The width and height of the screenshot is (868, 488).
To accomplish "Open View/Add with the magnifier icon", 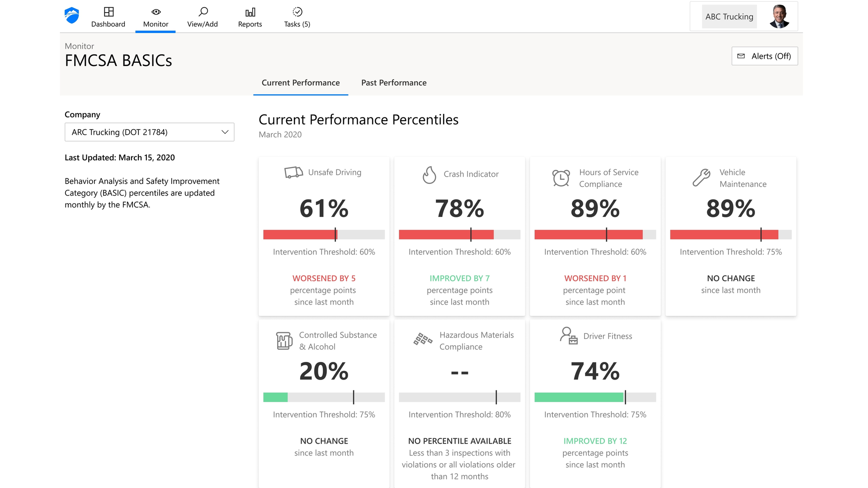I will coord(203,17).
